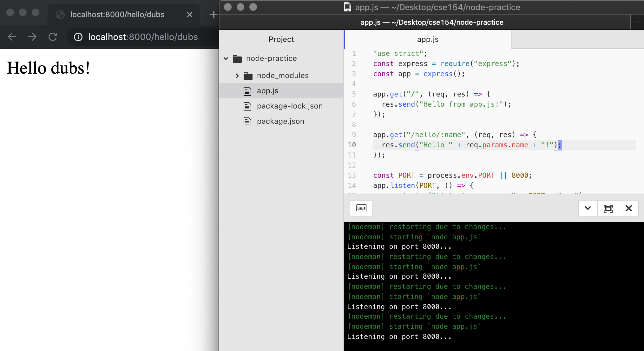Image resolution: width=644 pixels, height=351 pixels.
Task: Click the green maximize circle of editor window
Action: 253,7
